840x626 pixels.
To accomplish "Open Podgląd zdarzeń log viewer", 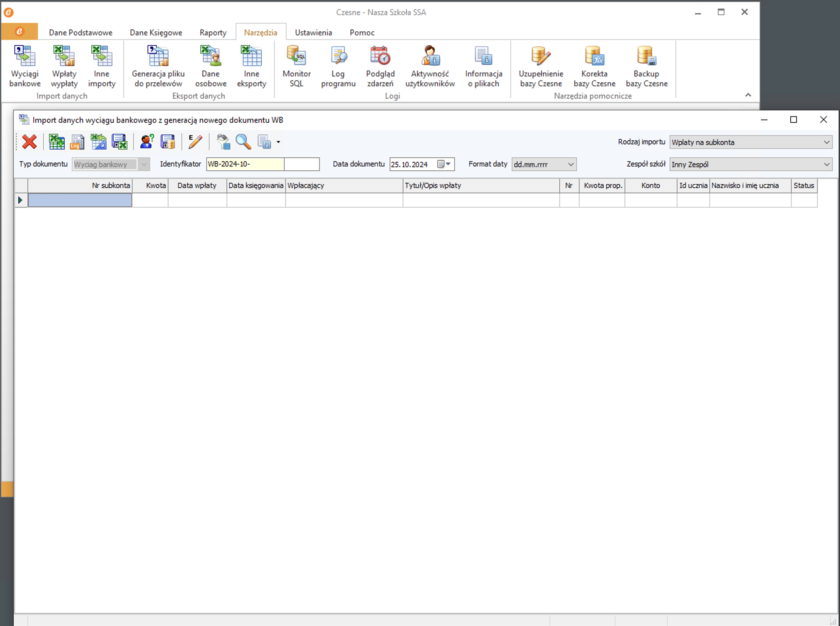I will point(380,66).
